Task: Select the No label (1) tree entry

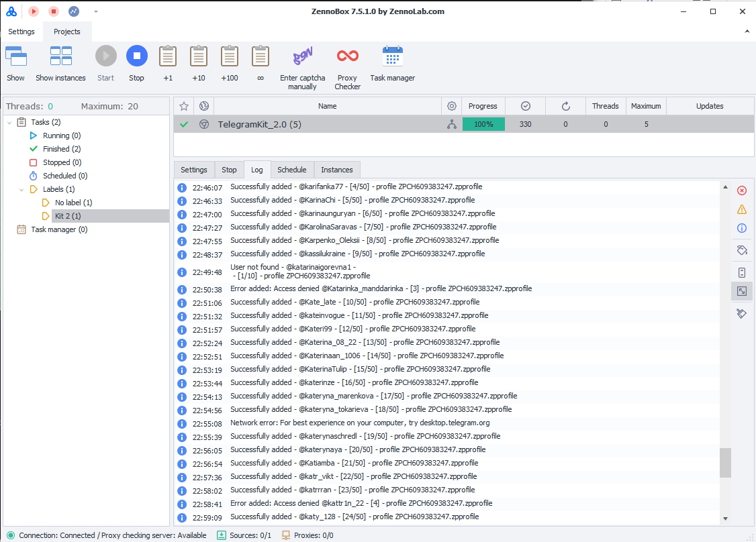Action: pyautogui.click(x=73, y=203)
